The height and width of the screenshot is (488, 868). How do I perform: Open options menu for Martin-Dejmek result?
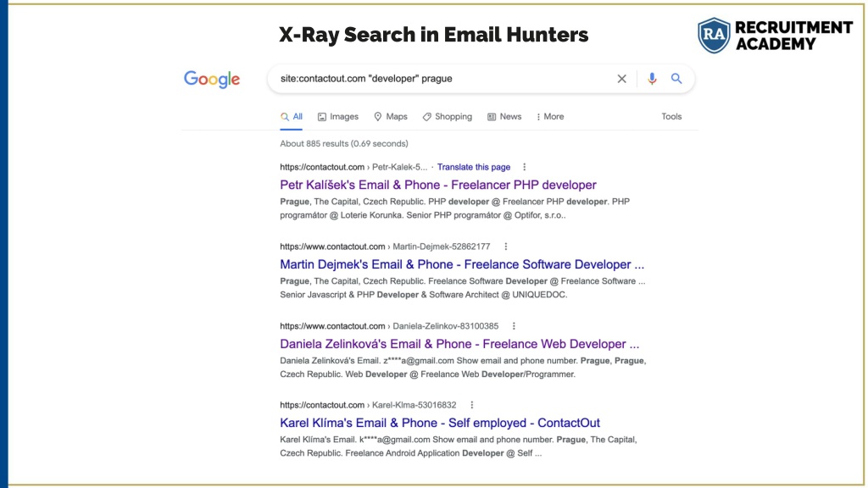505,247
